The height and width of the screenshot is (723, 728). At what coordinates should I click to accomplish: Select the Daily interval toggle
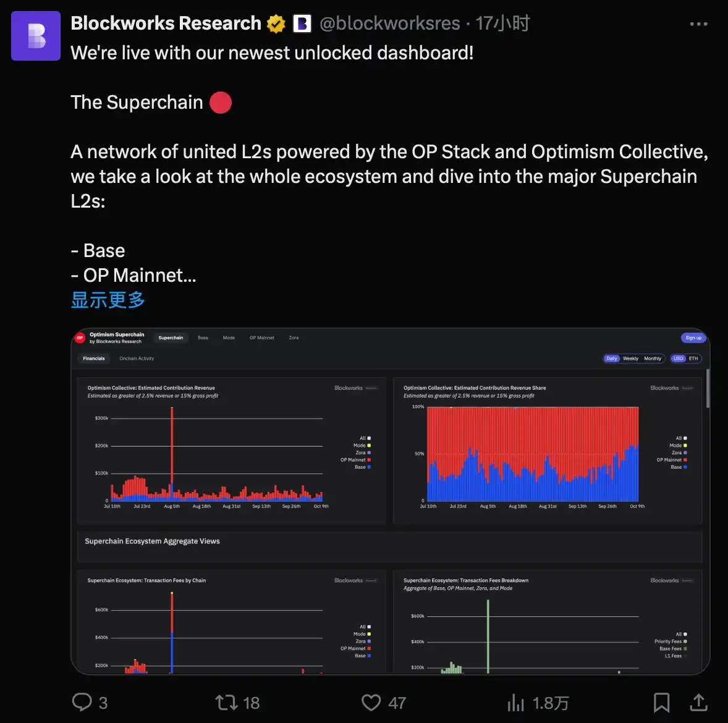click(612, 358)
